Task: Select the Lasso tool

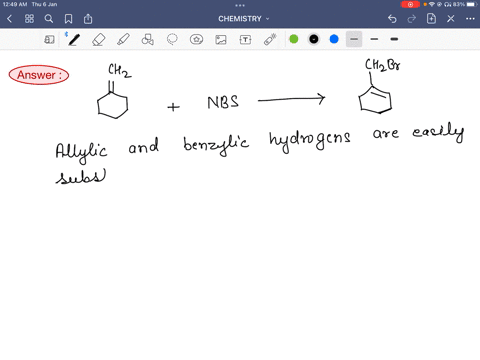Action: [x=172, y=40]
